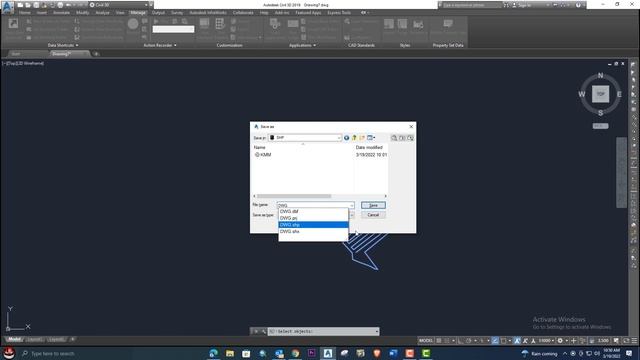Click the horizontal scrollbar in the file list

click(294, 196)
